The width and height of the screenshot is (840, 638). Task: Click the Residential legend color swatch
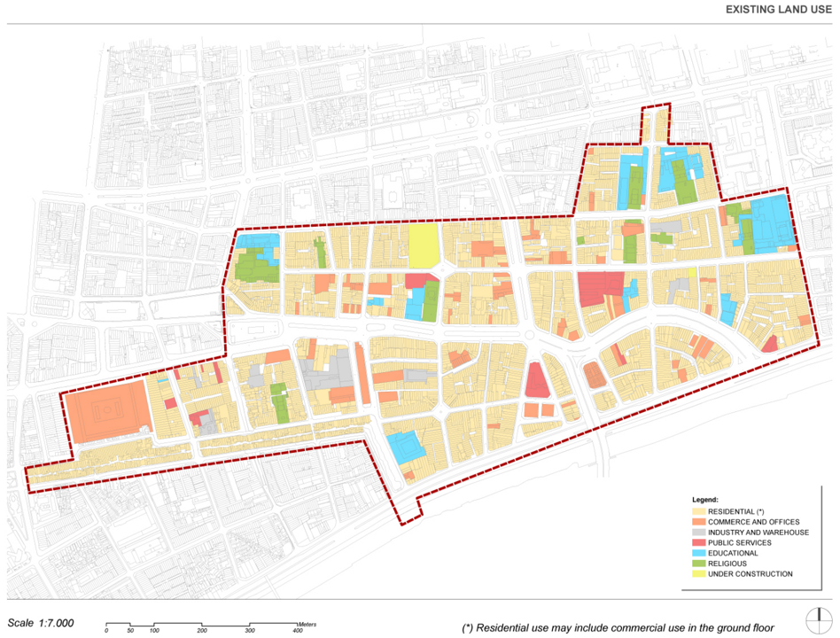(x=697, y=511)
